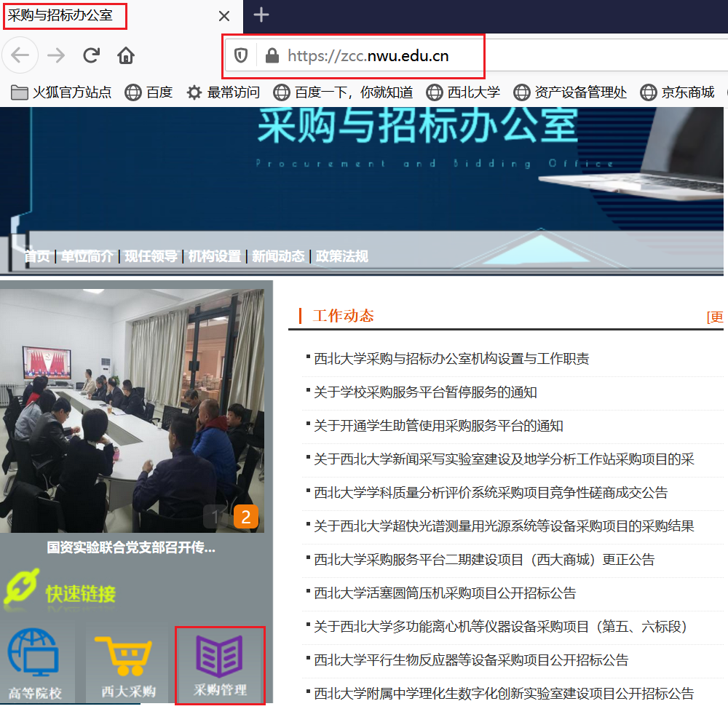Go to the browser home page icon
The width and height of the screenshot is (728, 709).
click(126, 55)
